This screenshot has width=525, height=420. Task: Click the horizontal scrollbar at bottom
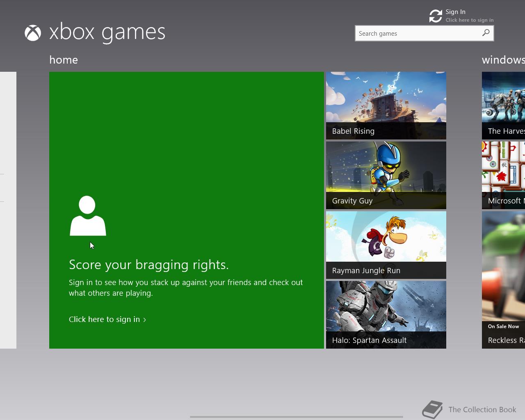(296, 417)
